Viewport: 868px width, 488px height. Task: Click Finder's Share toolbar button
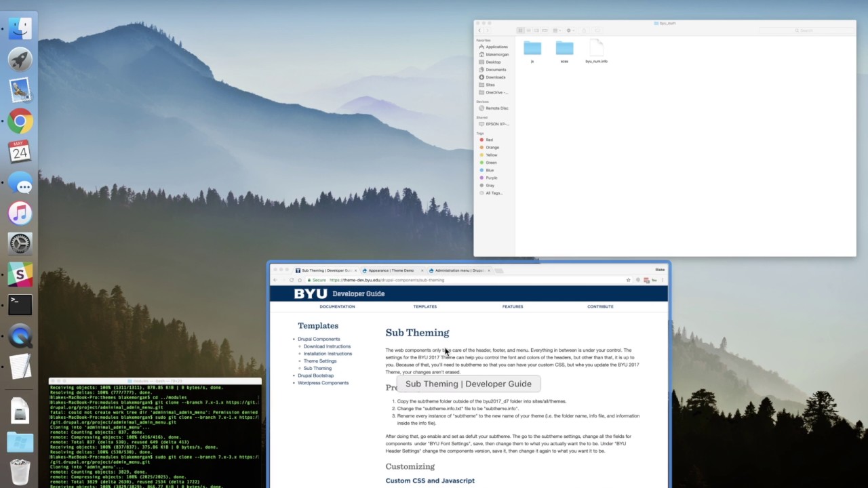click(584, 30)
